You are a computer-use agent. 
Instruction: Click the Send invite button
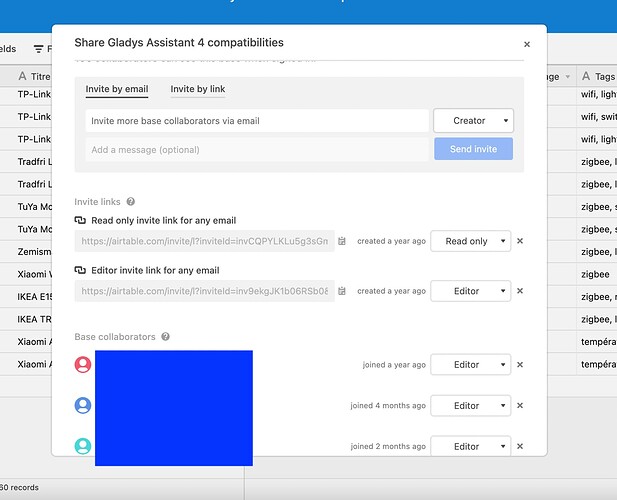(x=473, y=149)
